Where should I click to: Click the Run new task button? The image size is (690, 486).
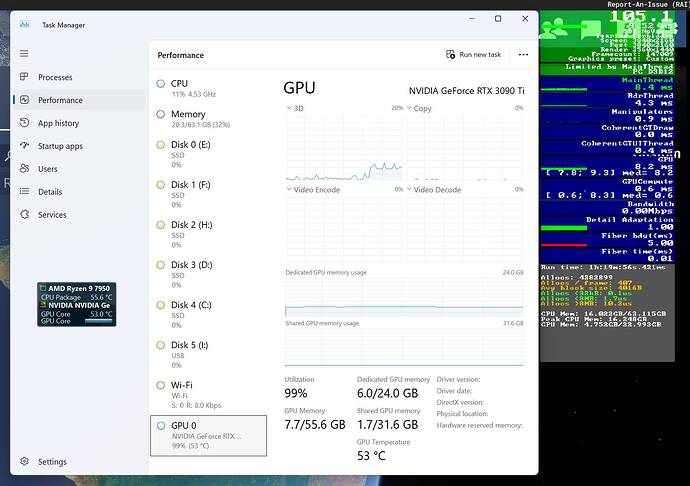473,55
